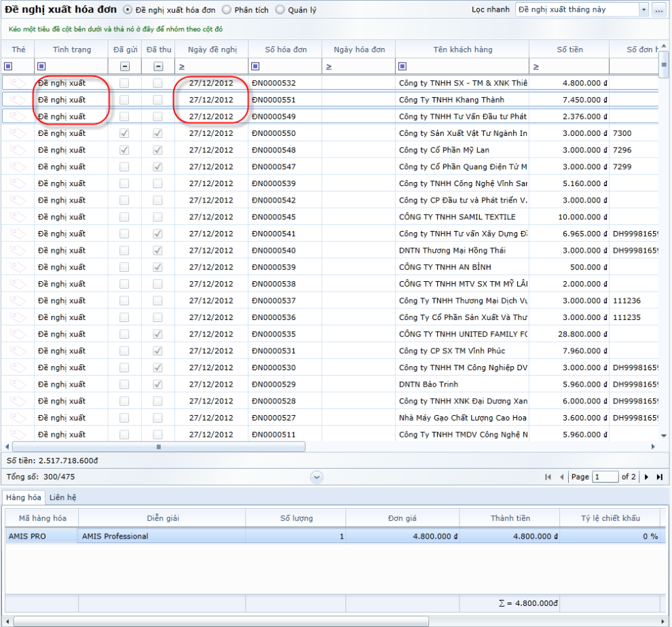Select the Quản lý radio button
The image size is (672, 627).
pos(280,10)
